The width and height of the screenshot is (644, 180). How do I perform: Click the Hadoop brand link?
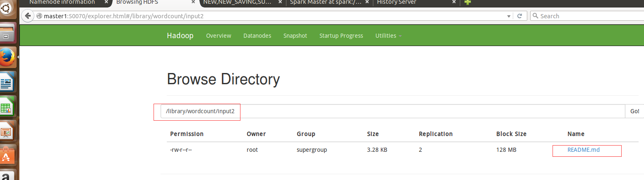point(180,36)
